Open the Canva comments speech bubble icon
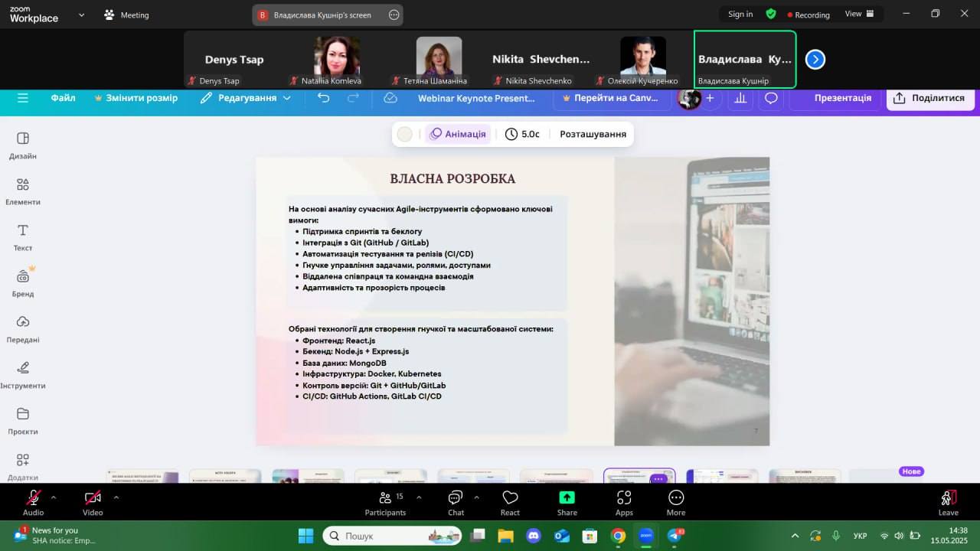Screen dimensions: 980x551 771,98
